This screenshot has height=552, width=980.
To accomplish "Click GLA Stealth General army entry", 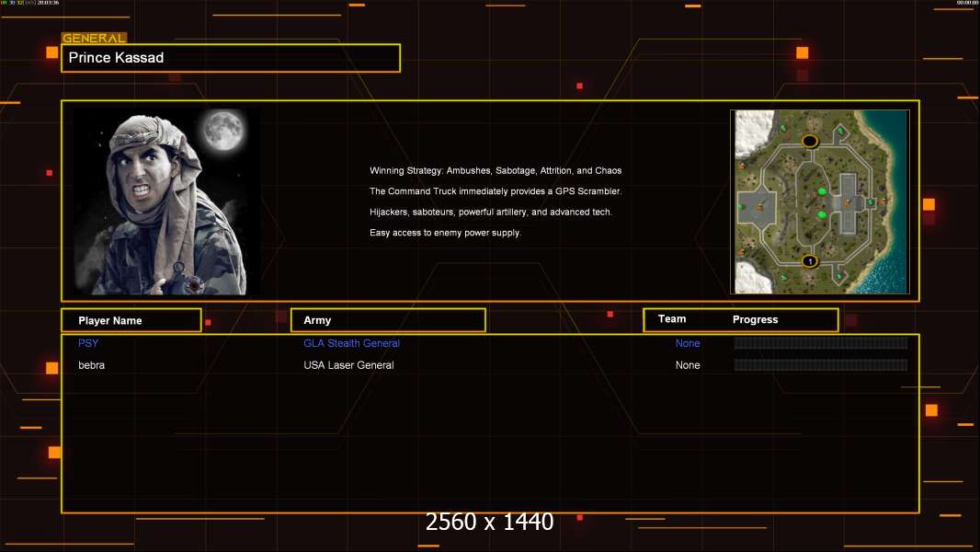I will [x=351, y=343].
